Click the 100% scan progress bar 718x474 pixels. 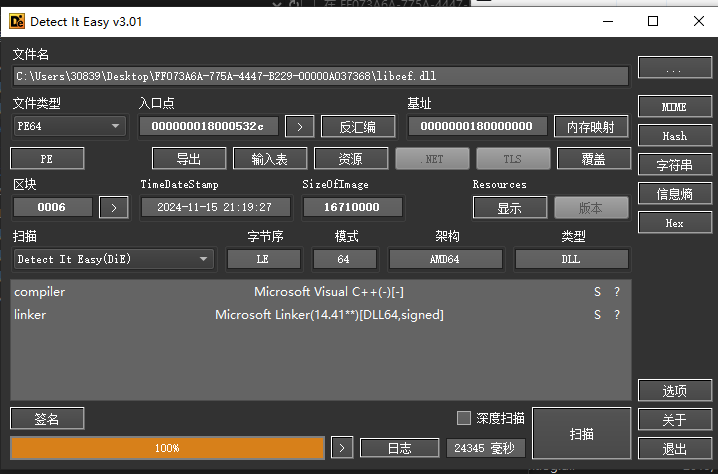tap(167, 448)
